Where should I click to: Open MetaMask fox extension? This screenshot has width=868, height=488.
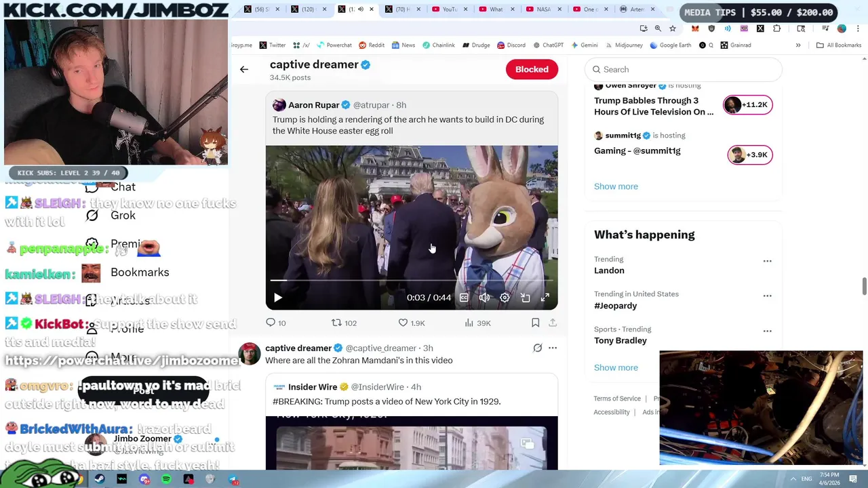pyautogui.click(x=695, y=28)
